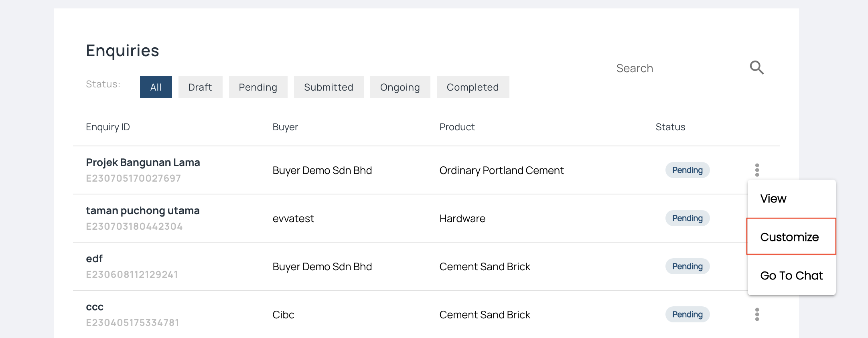Choose View from the context menu

click(773, 198)
